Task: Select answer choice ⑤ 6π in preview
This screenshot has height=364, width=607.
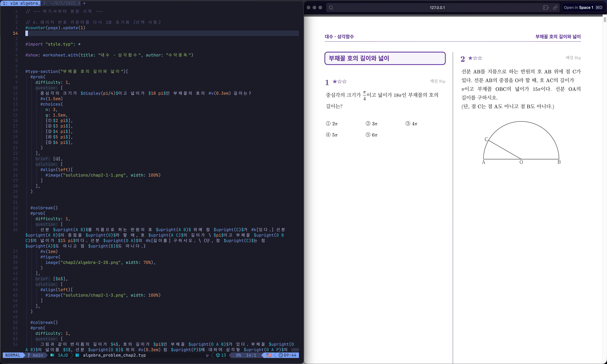Action: click(x=372, y=135)
